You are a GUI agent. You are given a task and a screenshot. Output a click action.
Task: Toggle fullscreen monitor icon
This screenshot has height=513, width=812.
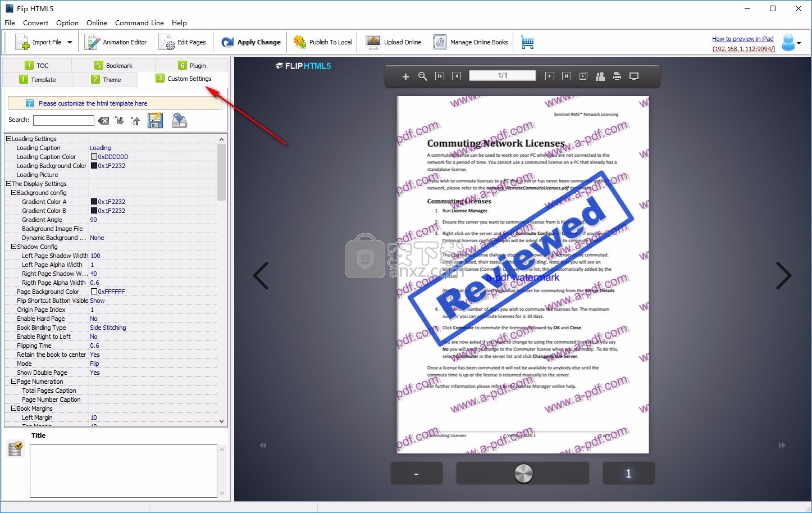coord(634,76)
